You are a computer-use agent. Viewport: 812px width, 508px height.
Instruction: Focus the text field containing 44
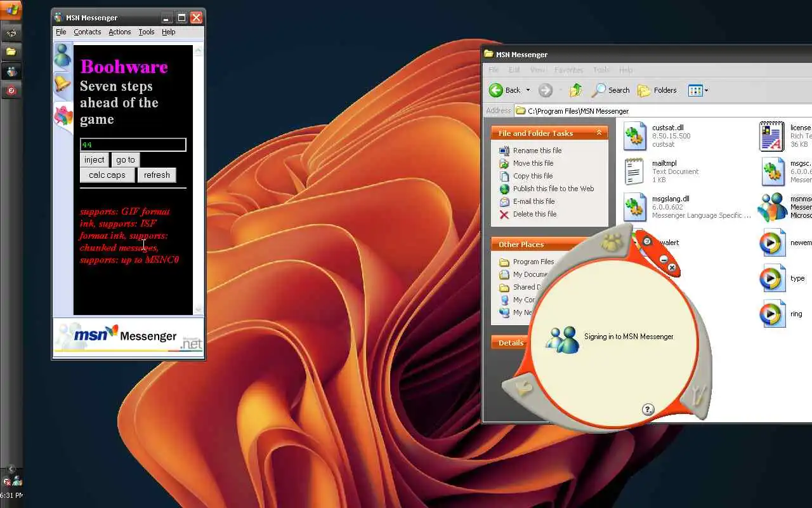[x=133, y=145]
